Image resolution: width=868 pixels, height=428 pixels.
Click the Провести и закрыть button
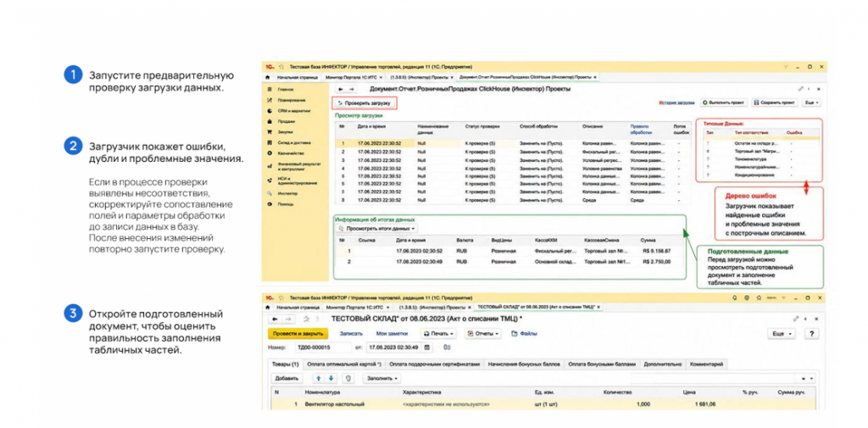(298, 333)
